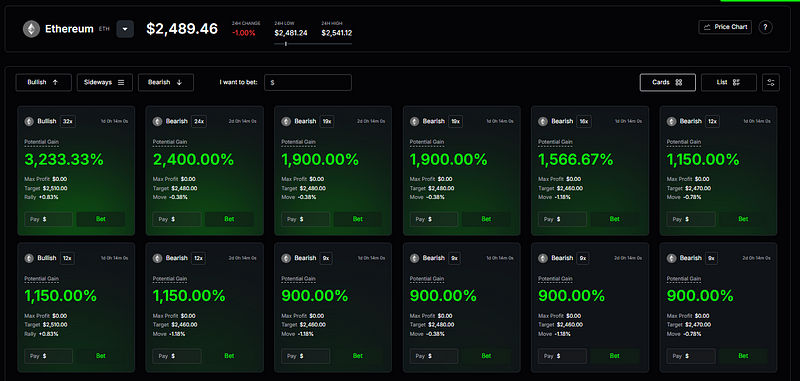Click Bet on the 3,233.33% Bullish card
This screenshot has width=800, height=381.
click(x=101, y=219)
